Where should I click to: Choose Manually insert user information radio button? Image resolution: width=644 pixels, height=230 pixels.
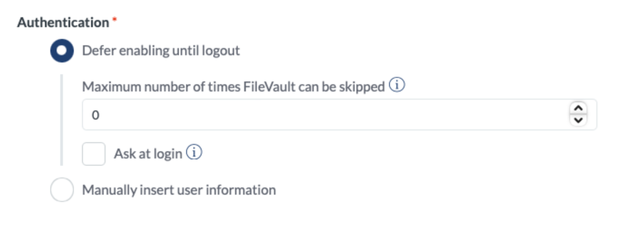point(62,190)
